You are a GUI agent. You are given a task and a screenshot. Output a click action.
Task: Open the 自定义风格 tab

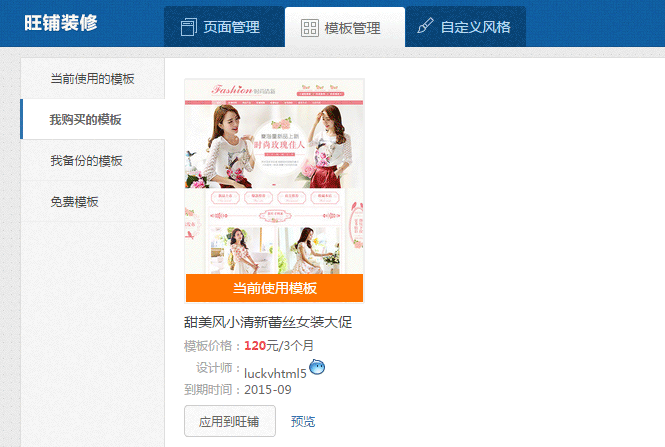coord(466,27)
